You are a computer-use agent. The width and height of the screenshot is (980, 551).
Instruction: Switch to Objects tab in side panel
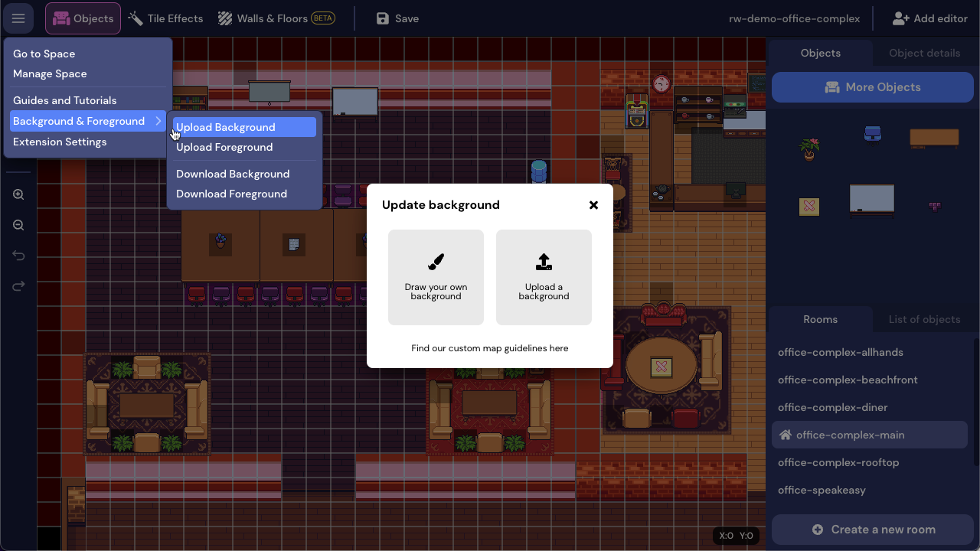(x=820, y=53)
